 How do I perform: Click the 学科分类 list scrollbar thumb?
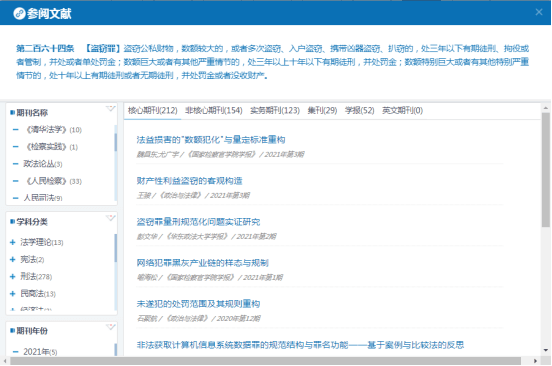click(x=115, y=248)
